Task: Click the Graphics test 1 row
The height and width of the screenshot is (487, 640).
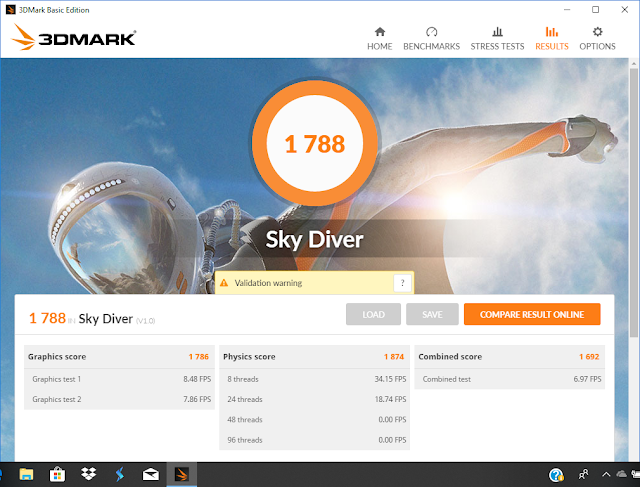Action: 119,379
